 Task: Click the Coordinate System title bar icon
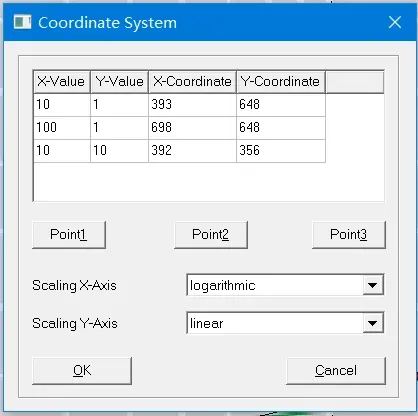[22, 22]
